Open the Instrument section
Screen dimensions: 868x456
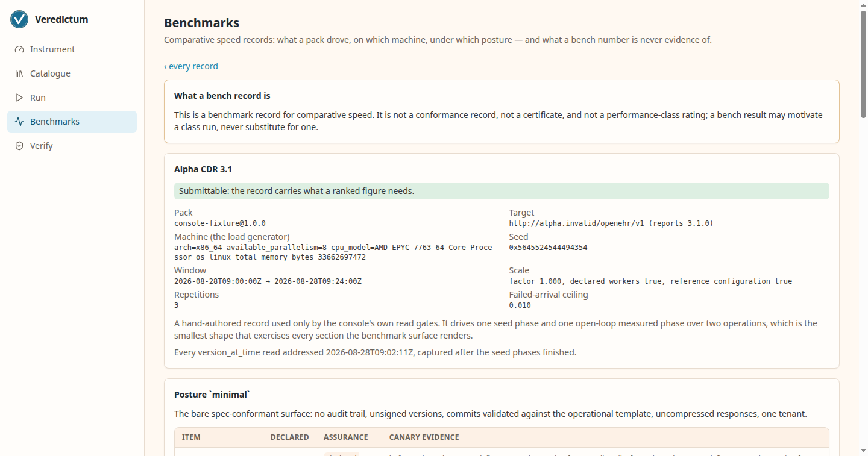72,49
